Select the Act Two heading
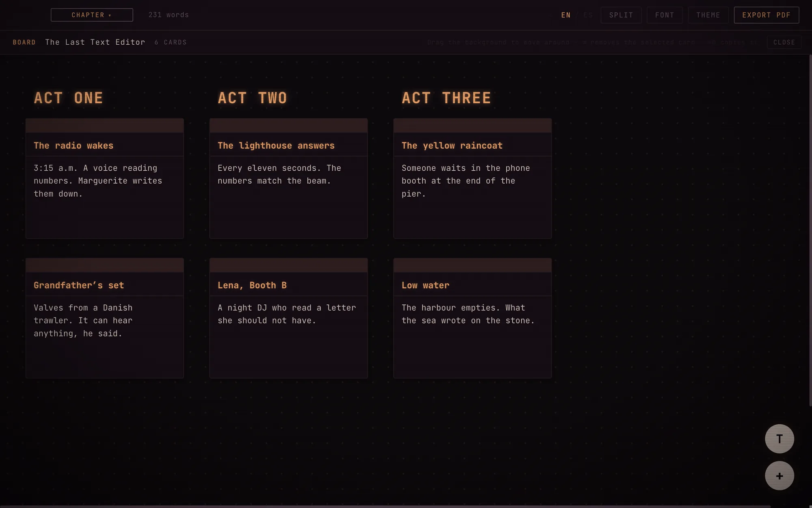This screenshot has width=812, height=508. pos(252,98)
